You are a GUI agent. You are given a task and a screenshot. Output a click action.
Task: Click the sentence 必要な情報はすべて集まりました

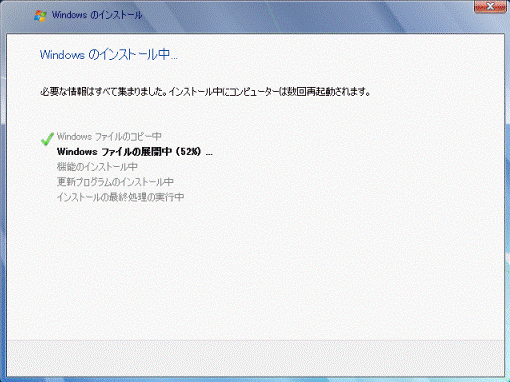pyautogui.click(x=104, y=91)
